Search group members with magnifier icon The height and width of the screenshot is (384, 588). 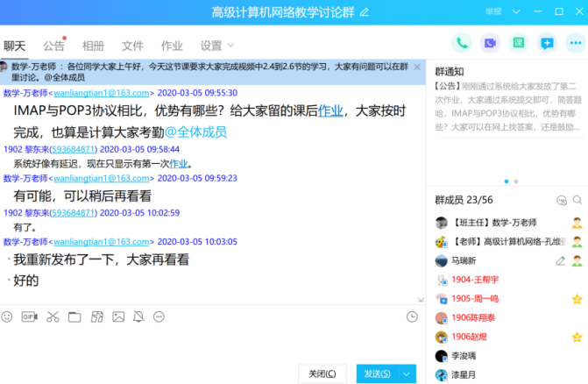(x=577, y=200)
